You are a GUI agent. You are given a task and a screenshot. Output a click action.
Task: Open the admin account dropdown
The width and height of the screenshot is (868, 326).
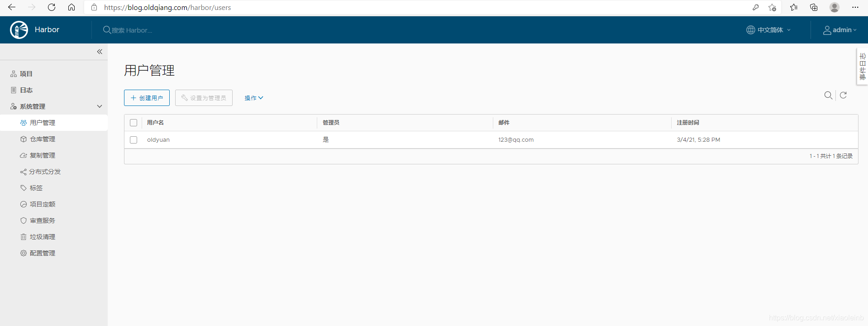click(x=840, y=30)
